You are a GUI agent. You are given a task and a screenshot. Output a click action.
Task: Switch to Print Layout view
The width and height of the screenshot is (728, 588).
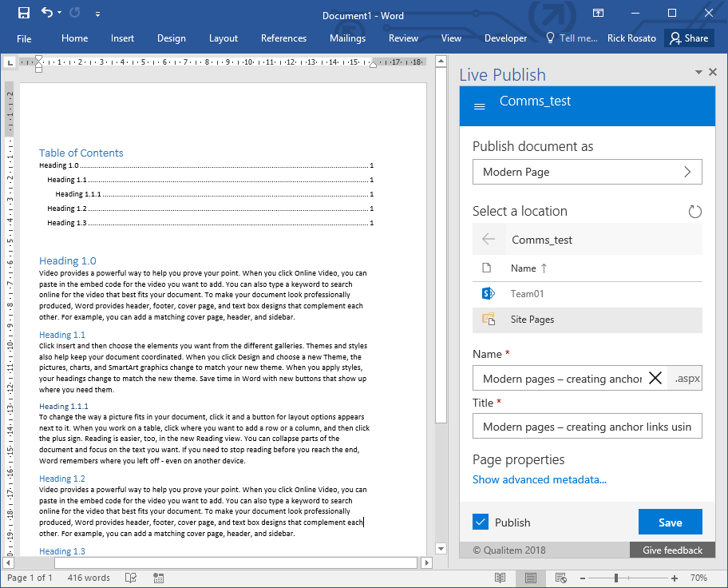[530, 578]
